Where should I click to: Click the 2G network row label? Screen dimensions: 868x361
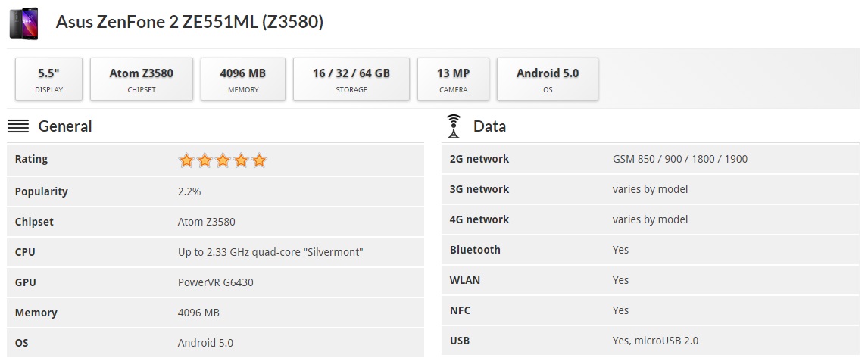tap(479, 159)
